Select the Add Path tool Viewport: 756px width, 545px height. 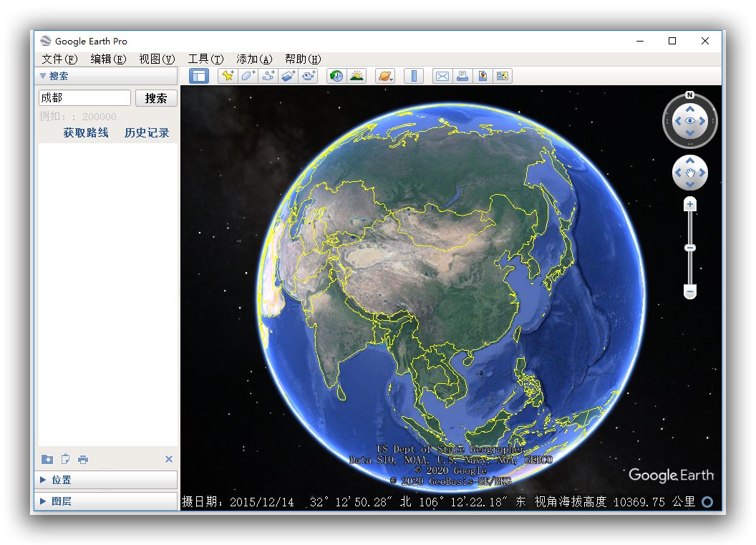[x=268, y=75]
